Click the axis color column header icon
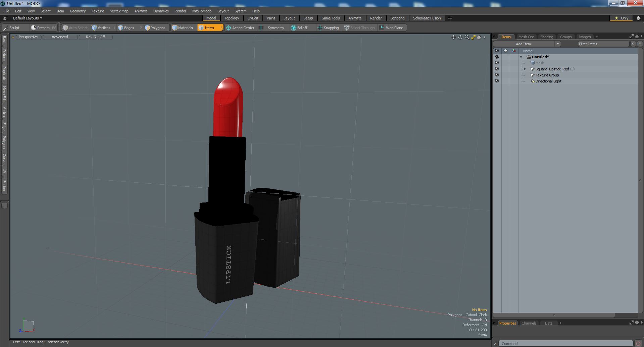The width and height of the screenshot is (644, 347). click(514, 51)
